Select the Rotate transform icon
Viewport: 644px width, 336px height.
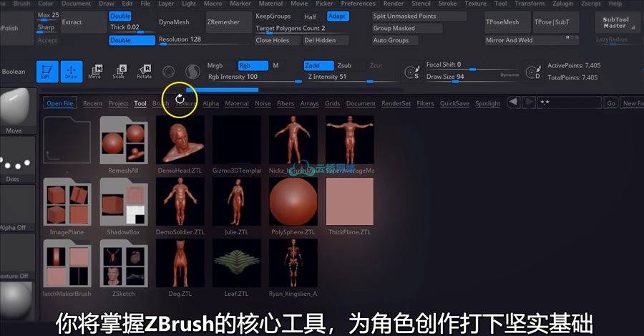tap(144, 72)
